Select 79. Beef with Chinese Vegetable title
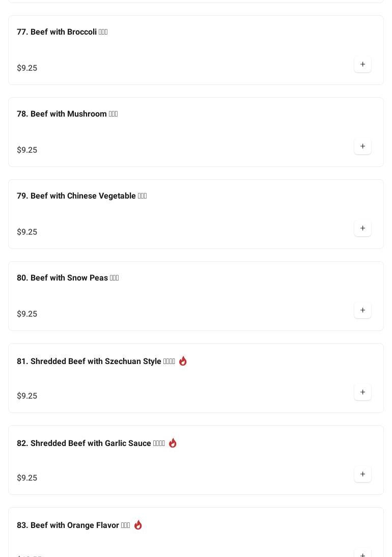The image size is (392, 557). [81, 196]
